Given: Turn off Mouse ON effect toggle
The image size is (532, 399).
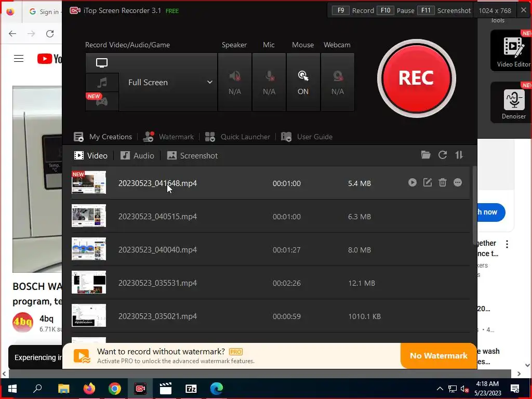Looking at the screenshot, I should click(x=303, y=82).
